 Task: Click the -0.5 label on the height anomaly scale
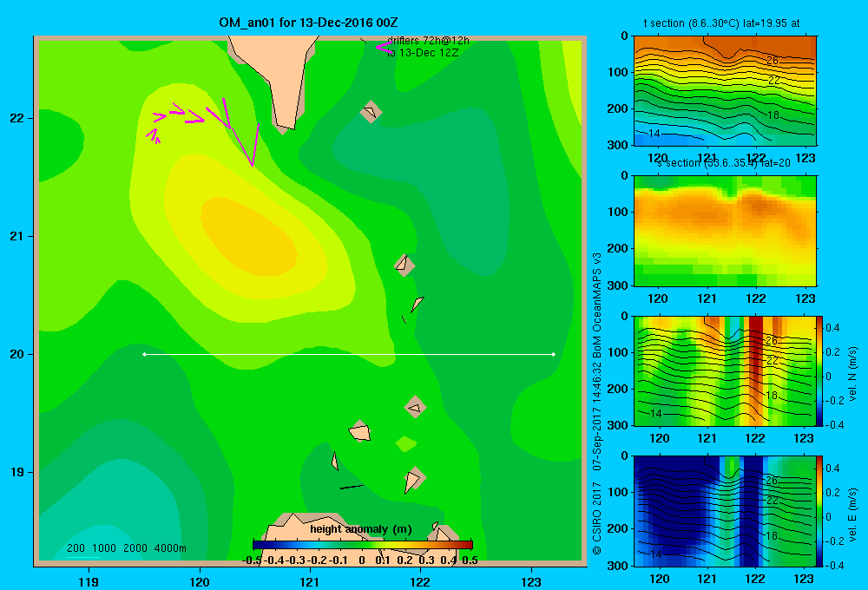[252, 560]
